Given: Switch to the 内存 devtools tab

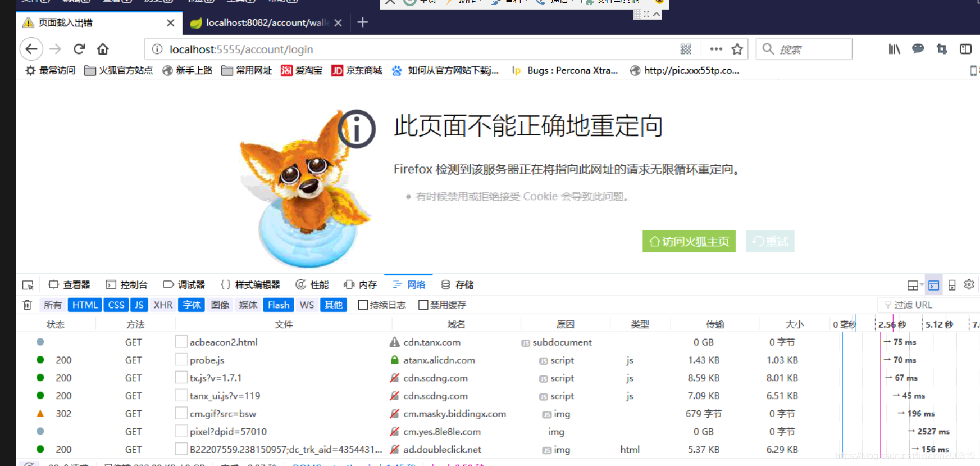Looking at the screenshot, I should pyautogui.click(x=361, y=285).
